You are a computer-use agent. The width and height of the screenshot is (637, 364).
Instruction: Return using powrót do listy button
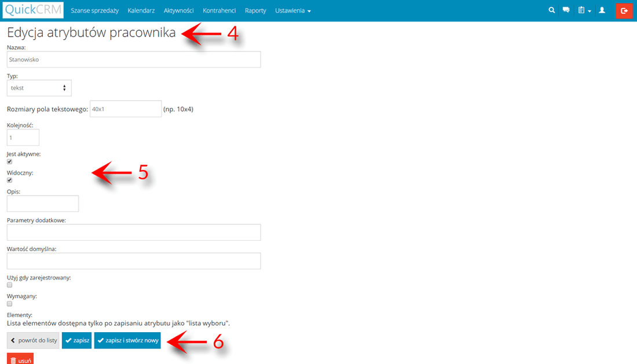[x=33, y=340]
